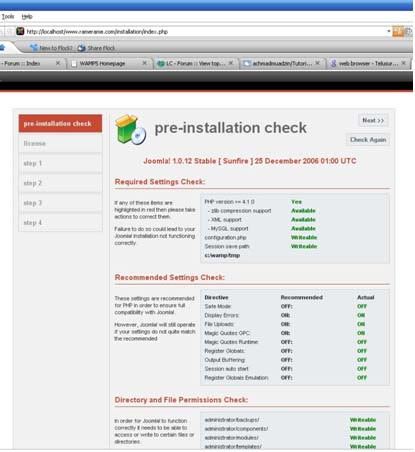Click the c:/wamp/tmp path text
The width and height of the screenshot is (415, 452).
pos(222,255)
